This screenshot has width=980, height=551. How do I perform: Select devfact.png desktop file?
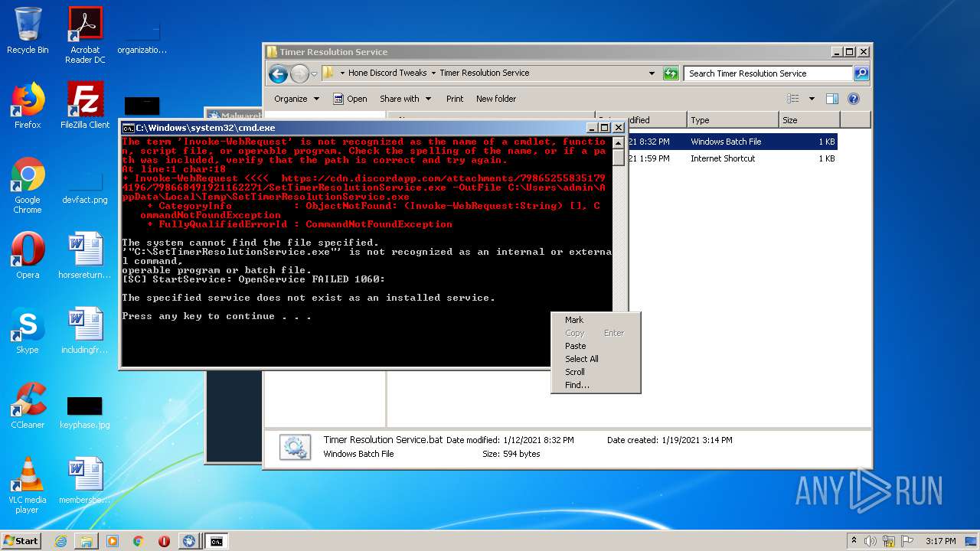point(85,186)
